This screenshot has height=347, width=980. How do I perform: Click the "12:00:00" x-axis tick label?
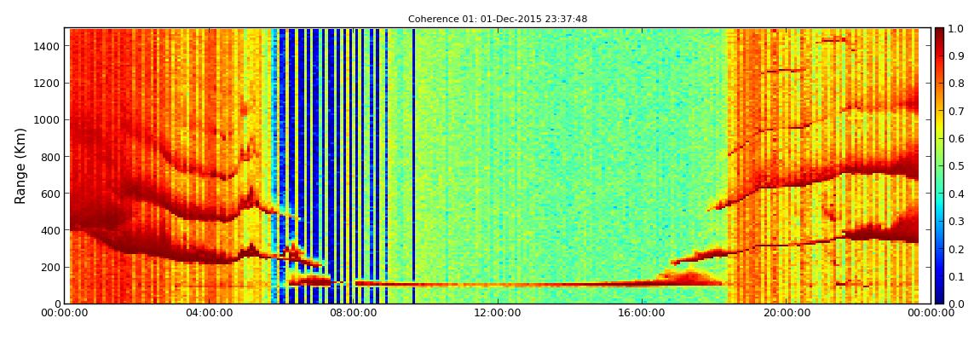point(499,313)
